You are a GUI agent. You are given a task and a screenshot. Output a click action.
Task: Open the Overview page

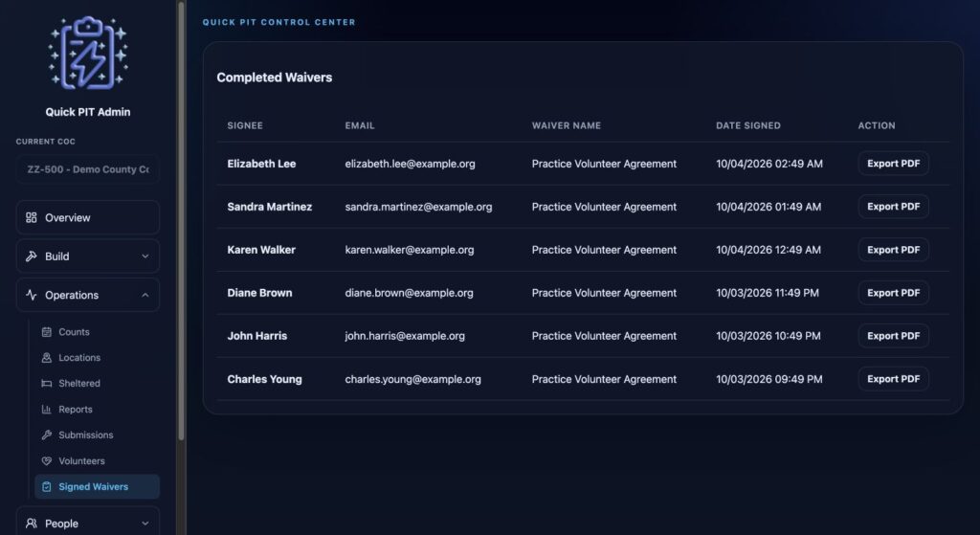[x=87, y=217]
